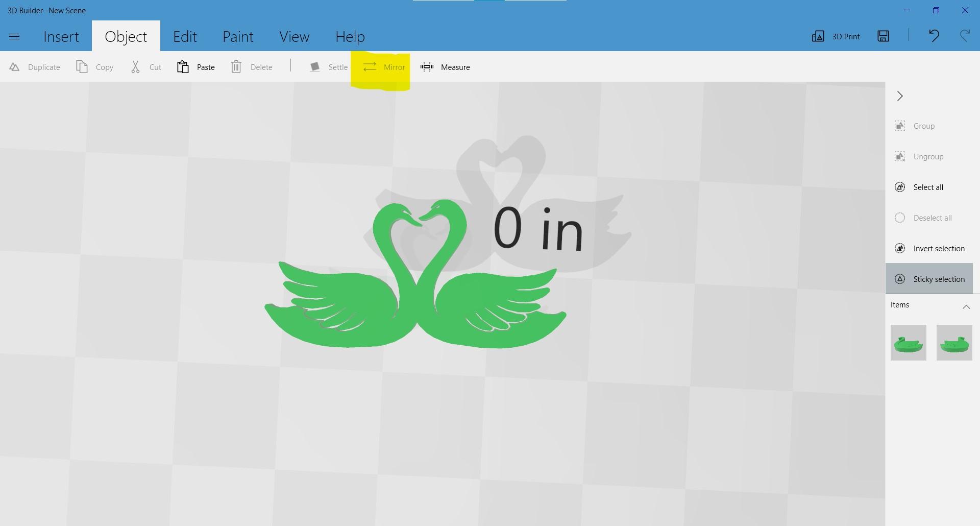Image resolution: width=980 pixels, height=526 pixels.
Task: Delete the selected object
Action: tap(252, 67)
